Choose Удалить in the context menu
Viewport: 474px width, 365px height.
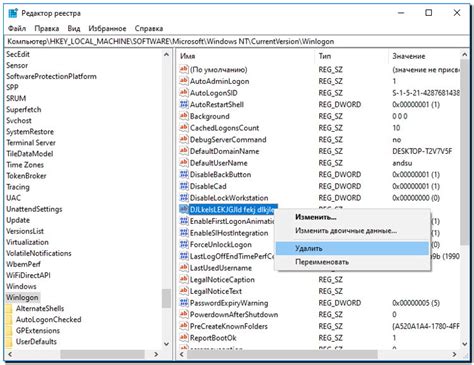[353, 248]
